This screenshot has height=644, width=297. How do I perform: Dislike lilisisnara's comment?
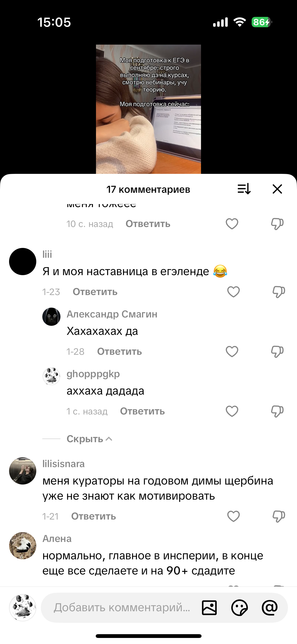279,516
